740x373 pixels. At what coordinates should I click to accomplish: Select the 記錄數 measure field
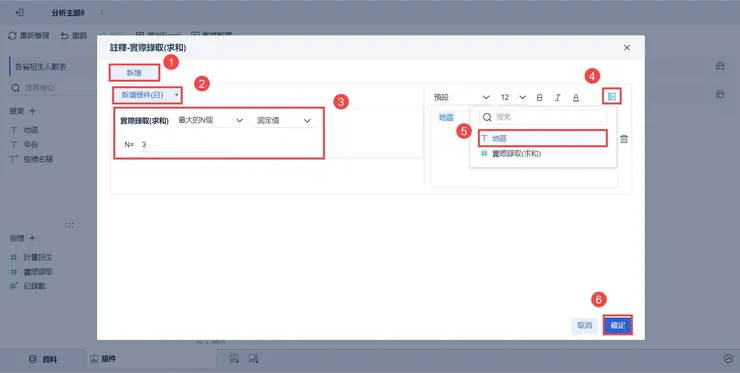(34, 286)
